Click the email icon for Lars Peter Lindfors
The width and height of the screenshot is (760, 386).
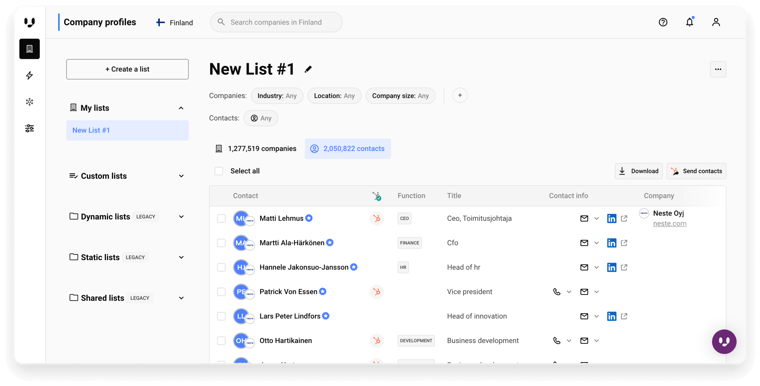pos(584,316)
